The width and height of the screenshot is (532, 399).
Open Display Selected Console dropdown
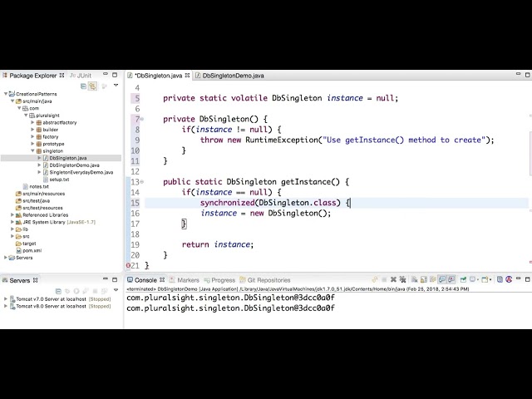478,279
